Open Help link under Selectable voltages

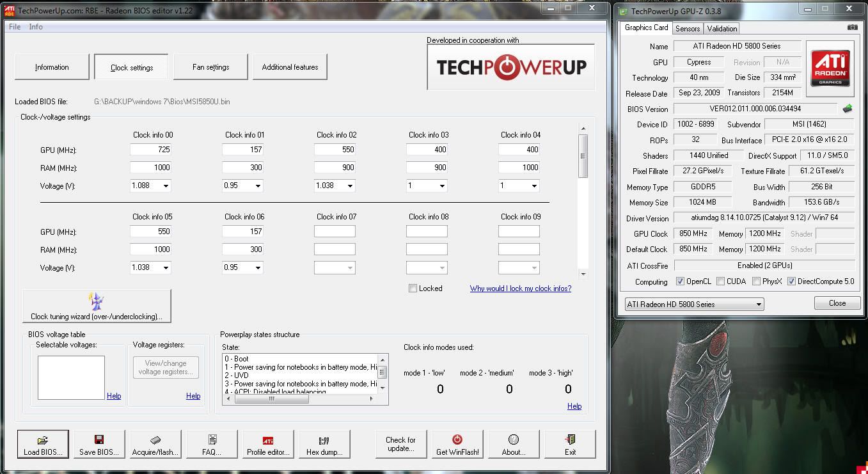pyautogui.click(x=114, y=396)
